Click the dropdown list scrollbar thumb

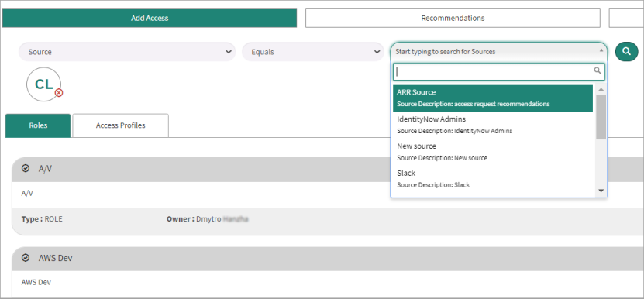click(x=601, y=117)
